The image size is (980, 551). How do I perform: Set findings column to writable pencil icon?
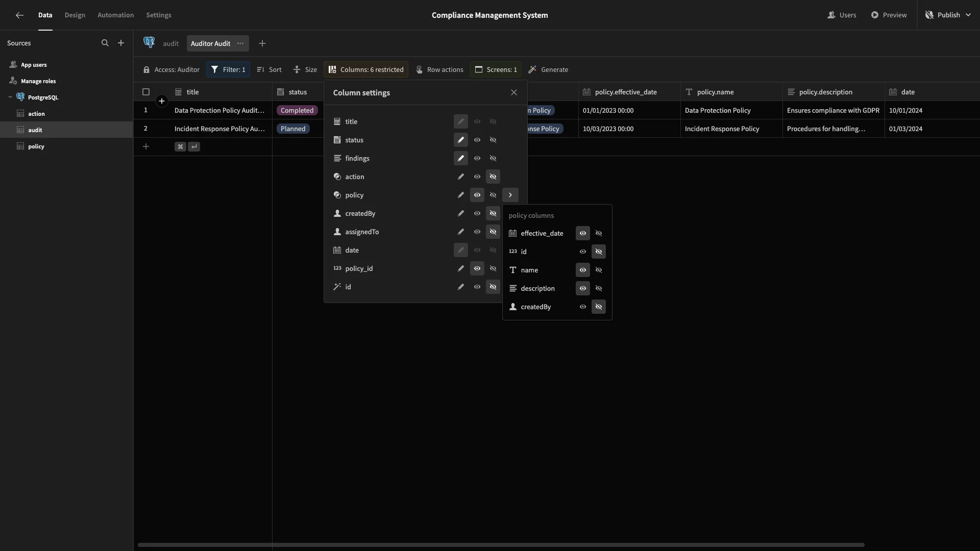461,158
